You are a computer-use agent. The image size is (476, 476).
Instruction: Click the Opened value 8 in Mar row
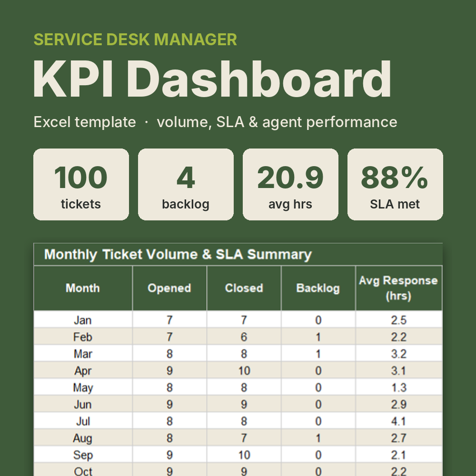tap(169, 354)
